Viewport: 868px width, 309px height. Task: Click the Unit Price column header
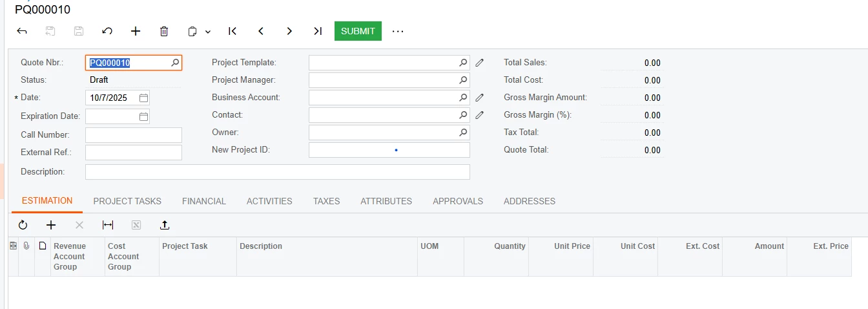561,257
